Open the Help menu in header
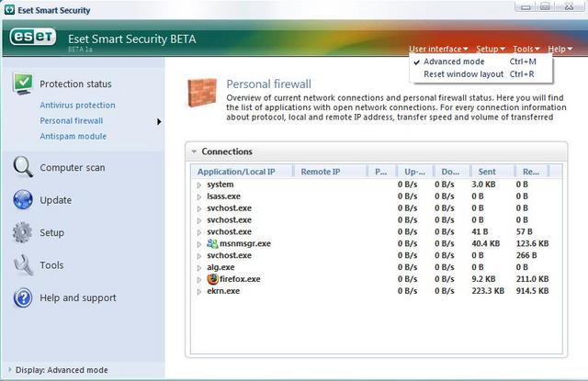 tap(560, 49)
